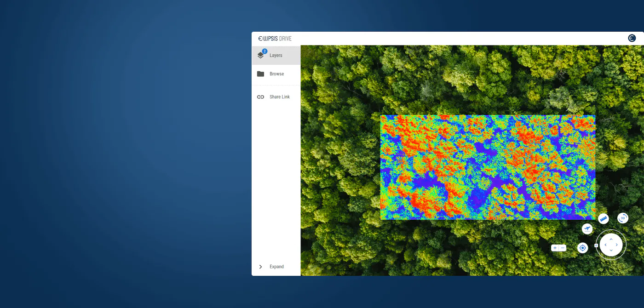
Task: Click the colored raster layer overlay
Action: [x=488, y=167]
